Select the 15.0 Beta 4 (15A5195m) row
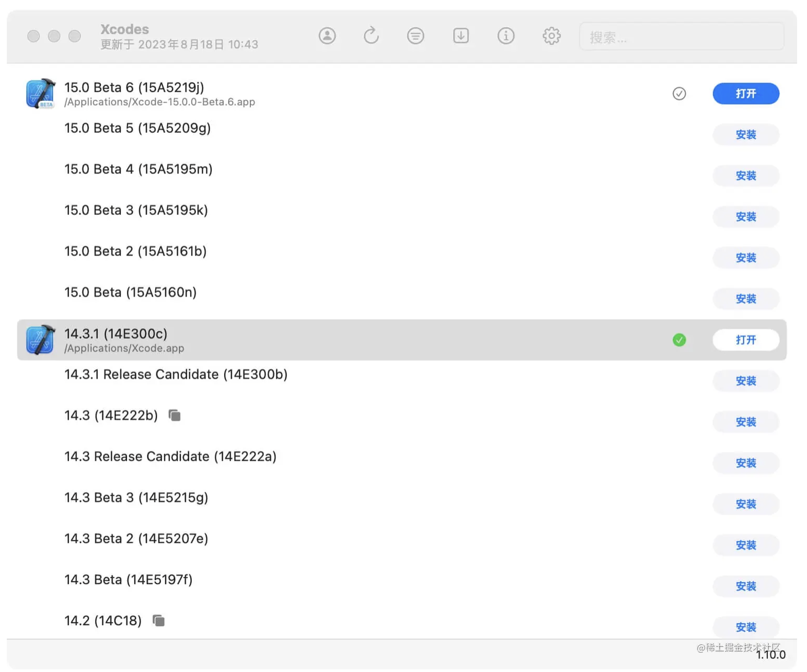Screen dimensions: 807x672 (401, 176)
